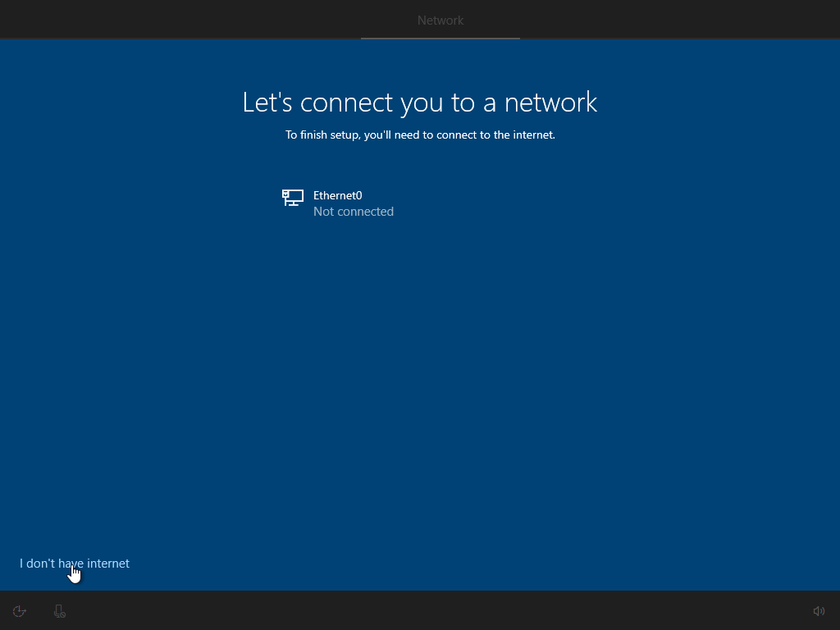
Task: Click the Ethernet adapter symbol beside Ethernet0
Action: coord(292,198)
